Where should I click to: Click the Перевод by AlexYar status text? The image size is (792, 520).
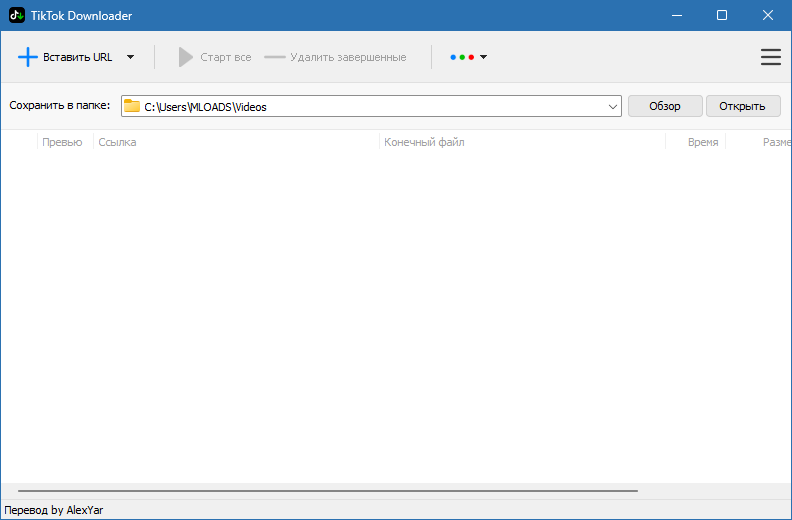(54, 510)
